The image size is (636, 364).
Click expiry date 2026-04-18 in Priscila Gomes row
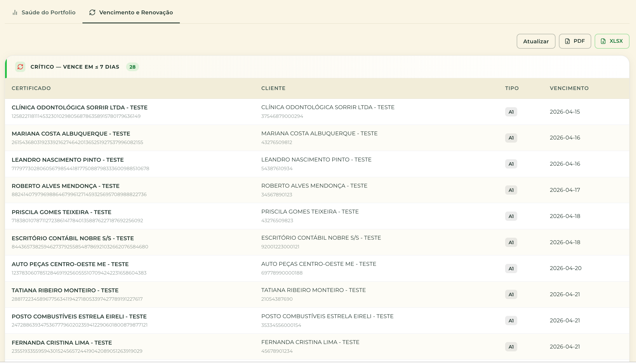[x=565, y=216]
